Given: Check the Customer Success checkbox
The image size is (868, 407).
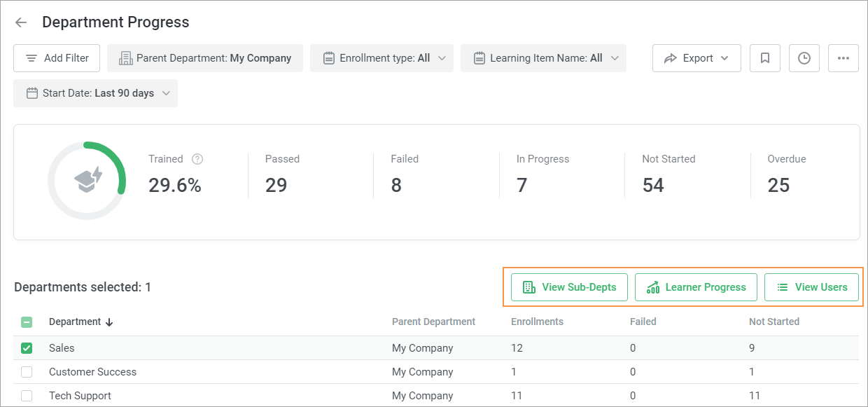Looking at the screenshot, I should tap(27, 372).
